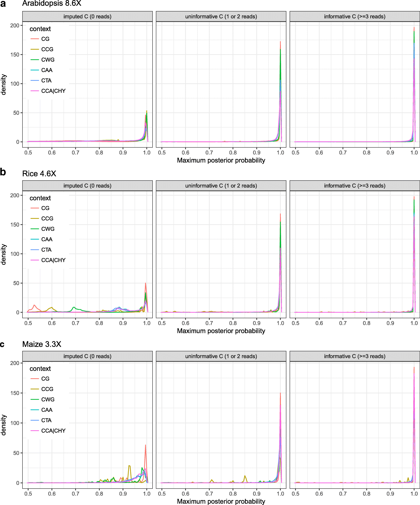This screenshot has width=420, height=505.
Task: Click the 'context' legend title in Maize plot
Action: tap(40, 369)
